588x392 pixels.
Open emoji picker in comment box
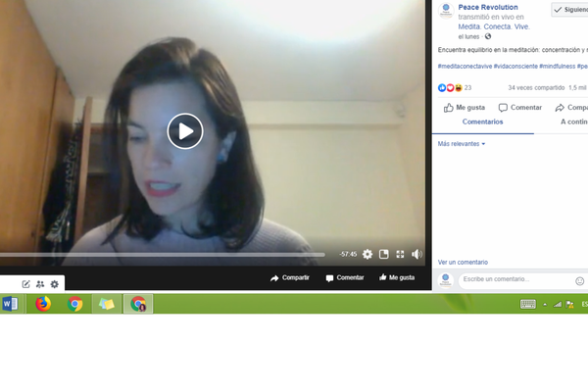pyautogui.click(x=580, y=281)
